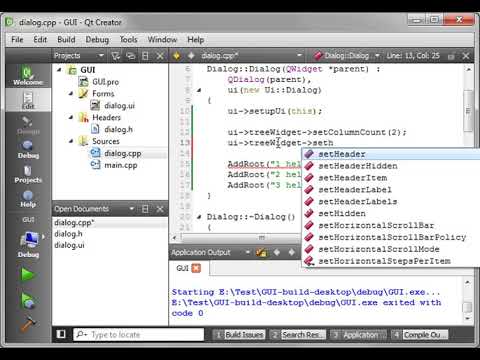Close the editor split view
The height and width of the screenshot is (360, 480).
pyautogui.click(x=466, y=56)
